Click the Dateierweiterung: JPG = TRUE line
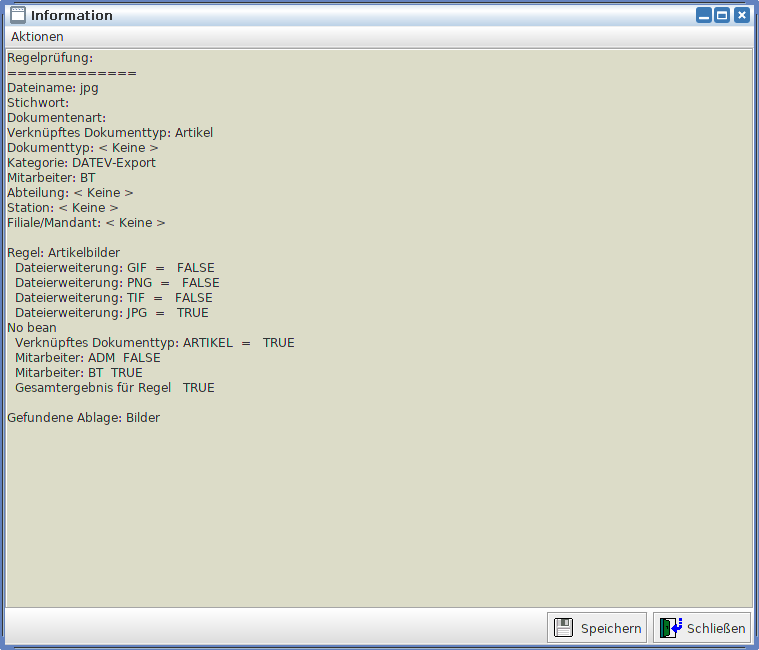Image resolution: width=759 pixels, height=650 pixels. click(x=111, y=313)
